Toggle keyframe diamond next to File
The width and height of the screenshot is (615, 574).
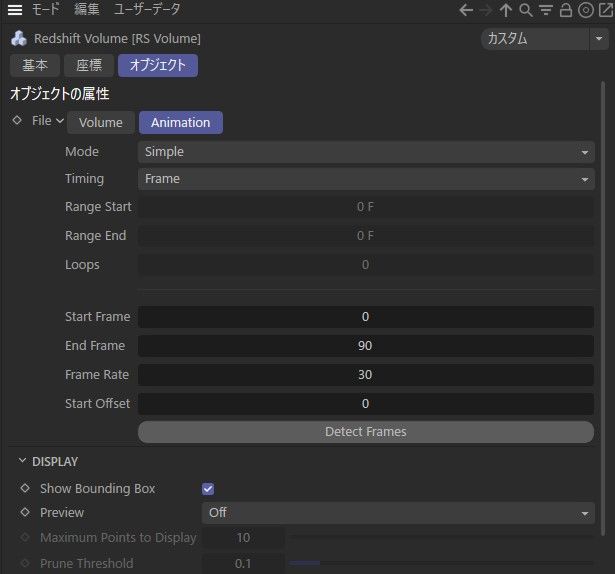17,120
